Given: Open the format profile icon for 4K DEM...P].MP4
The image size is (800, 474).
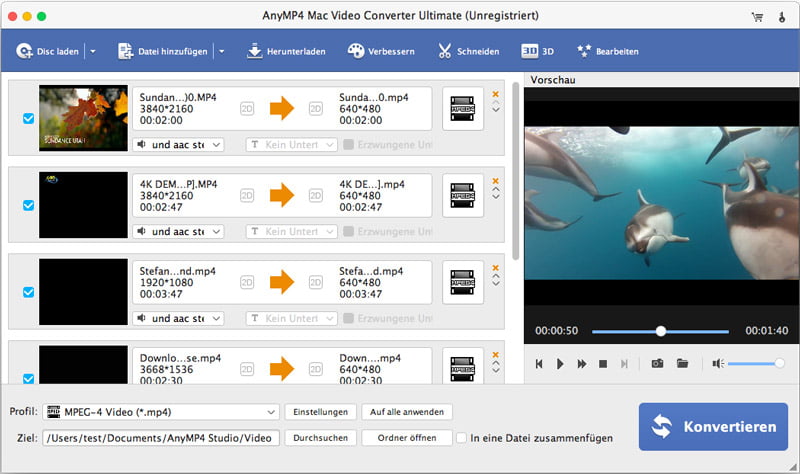Looking at the screenshot, I should [463, 195].
